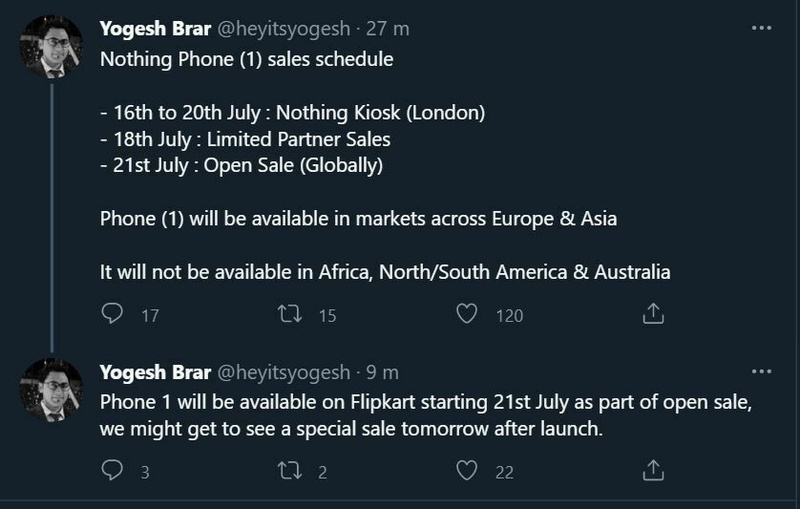800x509 pixels.
Task: Open the 27 m timestamp link
Action: (x=388, y=29)
